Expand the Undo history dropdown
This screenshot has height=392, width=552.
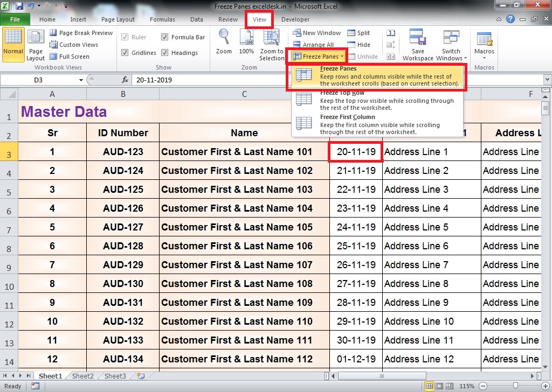[40, 5]
